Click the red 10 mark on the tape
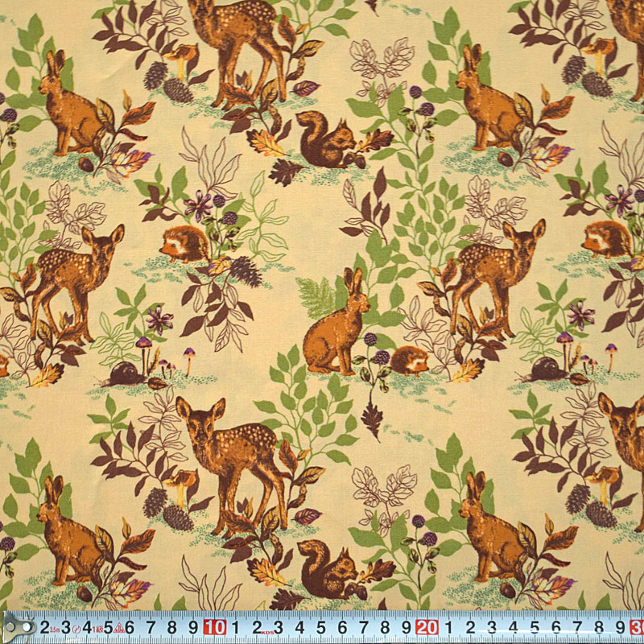The height and width of the screenshot is (644, 644). coord(215,627)
